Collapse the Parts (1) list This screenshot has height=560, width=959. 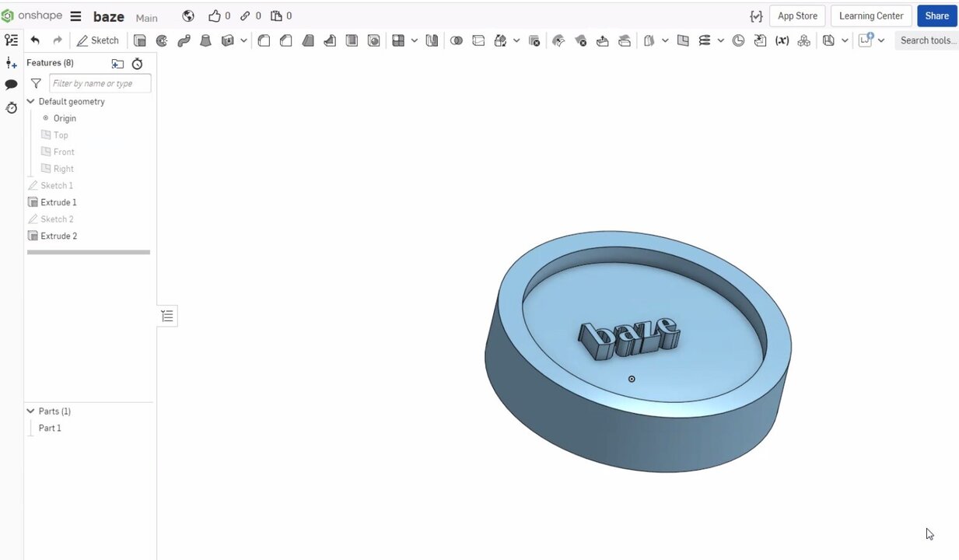pos(31,411)
